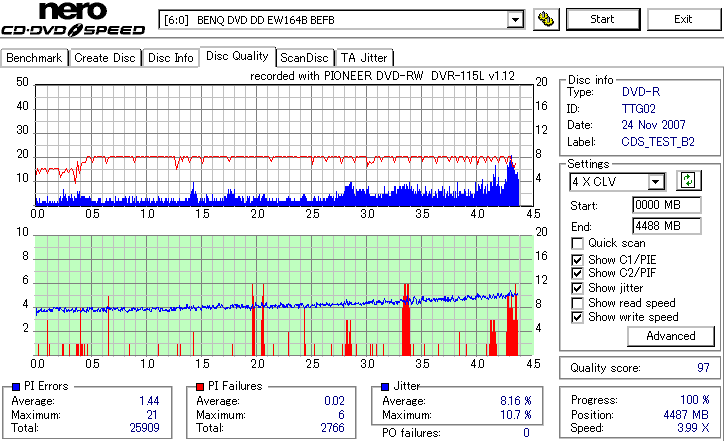Click the Progress value 100 %
The height and width of the screenshot is (441, 724).
point(694,400)
